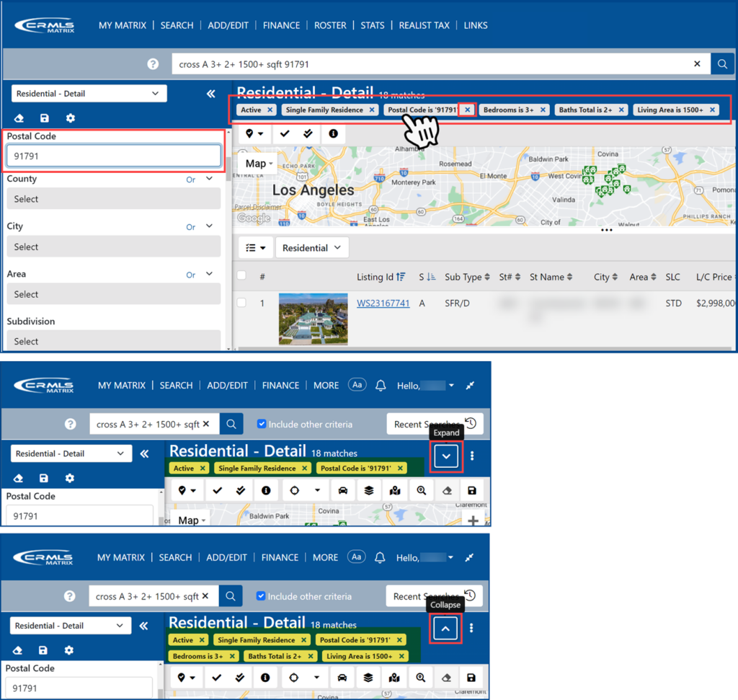Viewport: 738px width, 700px height.
Task: Tick the checkbox for listing row 1
Action: pyautogui.click(x=242, y=303)
